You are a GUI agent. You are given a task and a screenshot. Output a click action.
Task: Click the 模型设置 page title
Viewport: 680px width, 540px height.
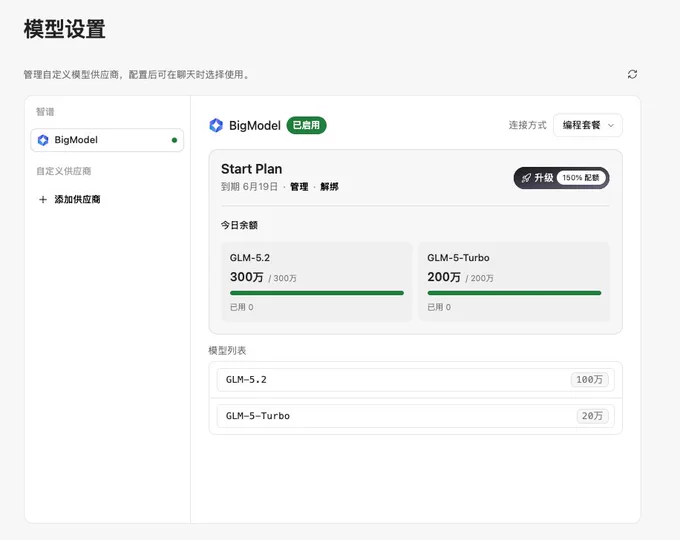click(x=65, y=29)
